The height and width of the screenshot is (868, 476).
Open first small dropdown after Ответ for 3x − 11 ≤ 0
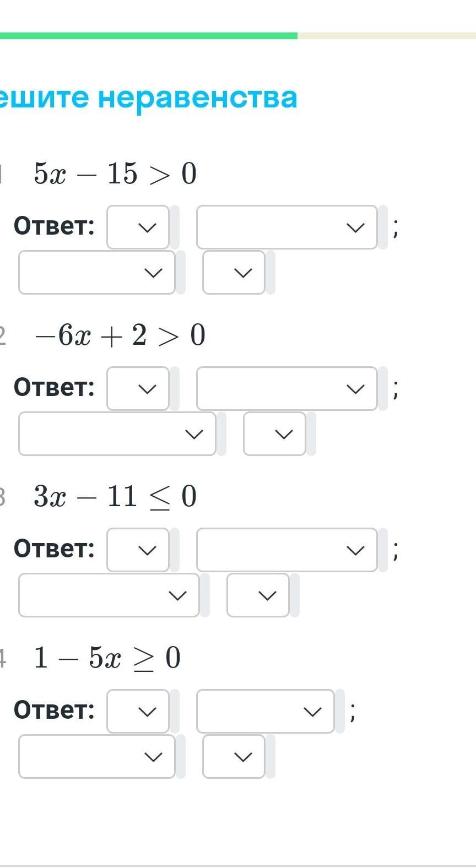click(x=138, y=550)
